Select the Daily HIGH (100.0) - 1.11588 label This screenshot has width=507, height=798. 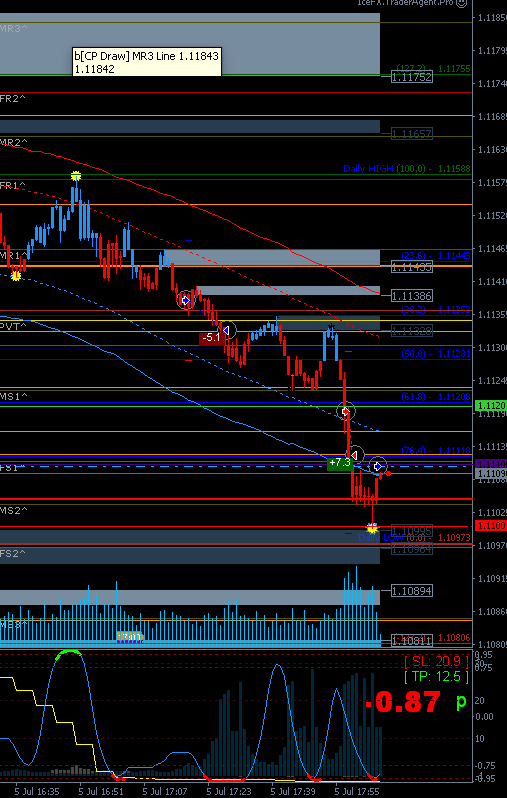407,168
